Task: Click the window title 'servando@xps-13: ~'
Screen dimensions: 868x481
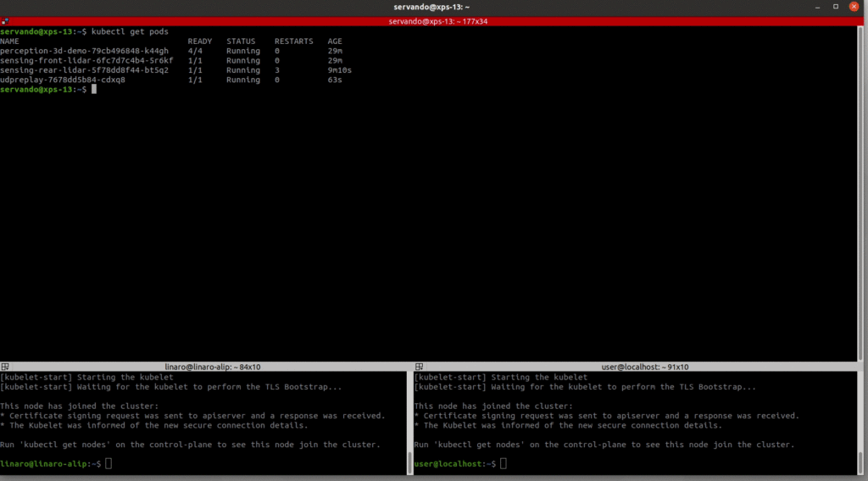Action: 433,8
